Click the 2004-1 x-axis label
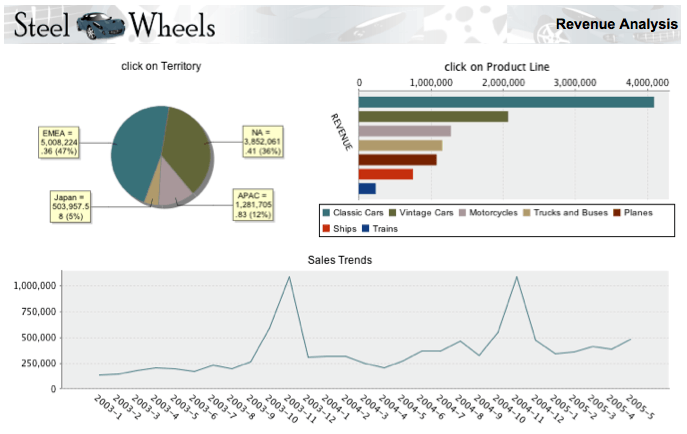 tap(336, 407)
